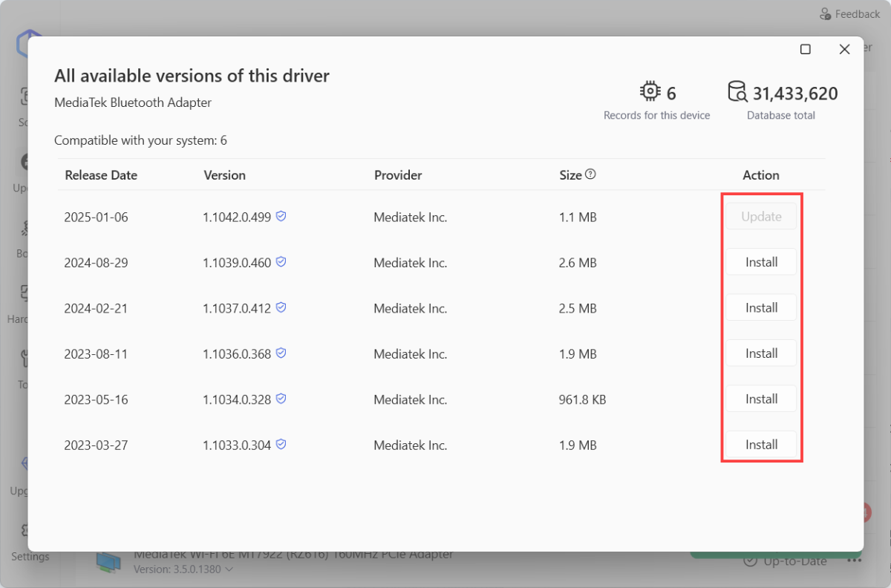This screenshot has width=891, height=588.
Task: Click the Version column header
Action: [224, 175]
